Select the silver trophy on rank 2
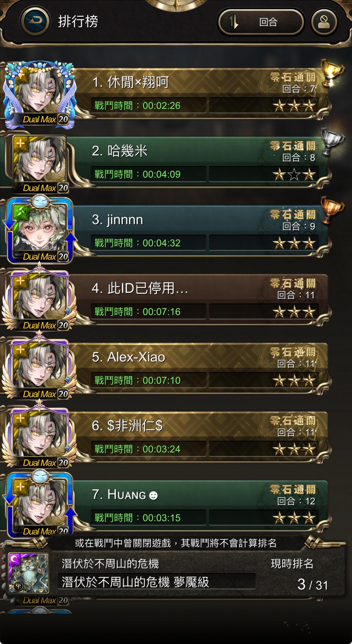Viewport: 352px width, 644px height. [332, 141]
